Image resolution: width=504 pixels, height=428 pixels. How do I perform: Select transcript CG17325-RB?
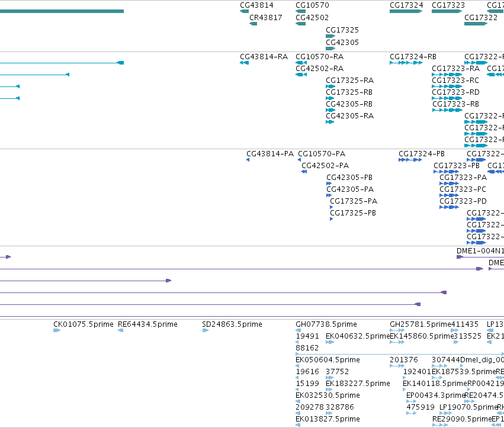pyautogui.click(x=349, y=92)
